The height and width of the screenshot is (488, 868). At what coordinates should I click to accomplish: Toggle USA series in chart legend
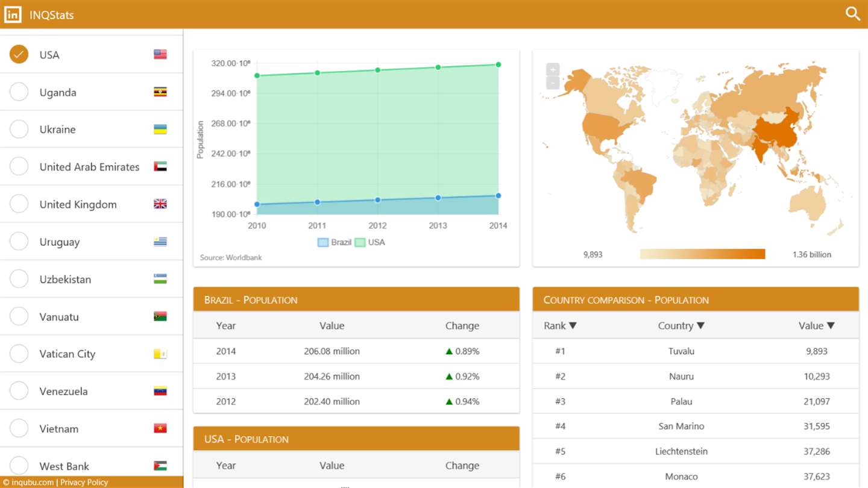(x=370, y=242)
